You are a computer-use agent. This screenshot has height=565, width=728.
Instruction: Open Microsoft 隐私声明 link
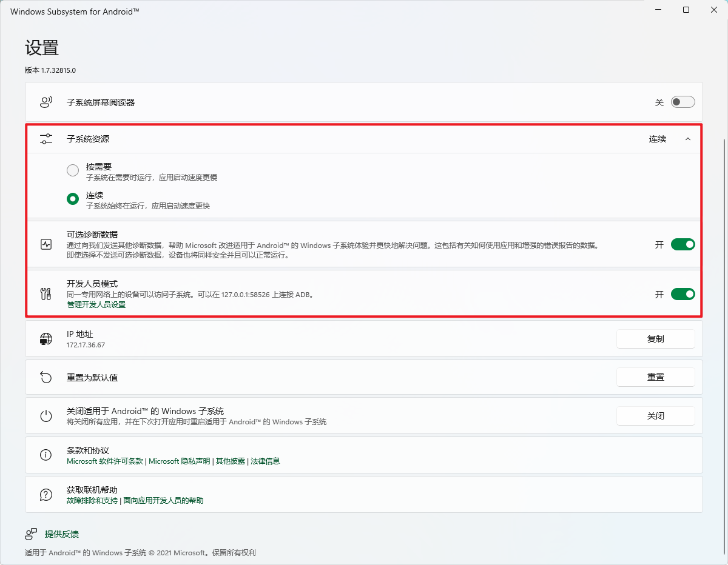click(x=180, y=461)
